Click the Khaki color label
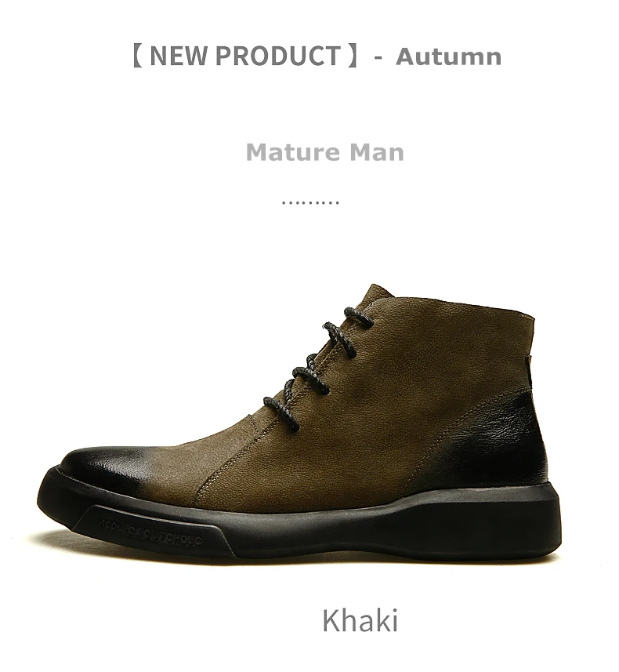 (360, 619)
